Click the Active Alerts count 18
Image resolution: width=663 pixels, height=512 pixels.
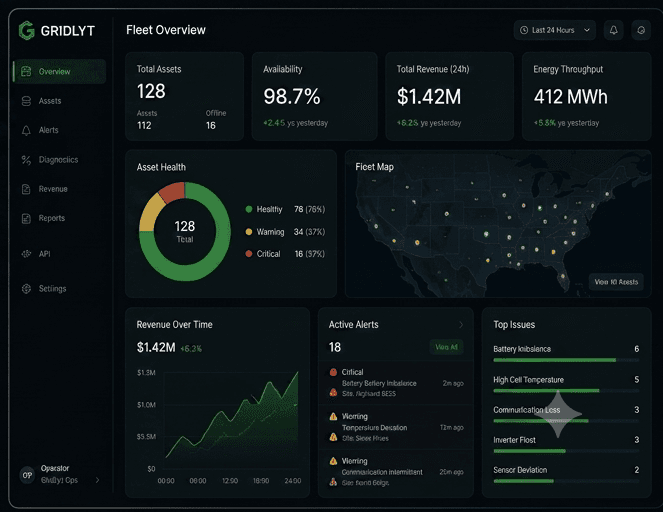tap(335, 347)
